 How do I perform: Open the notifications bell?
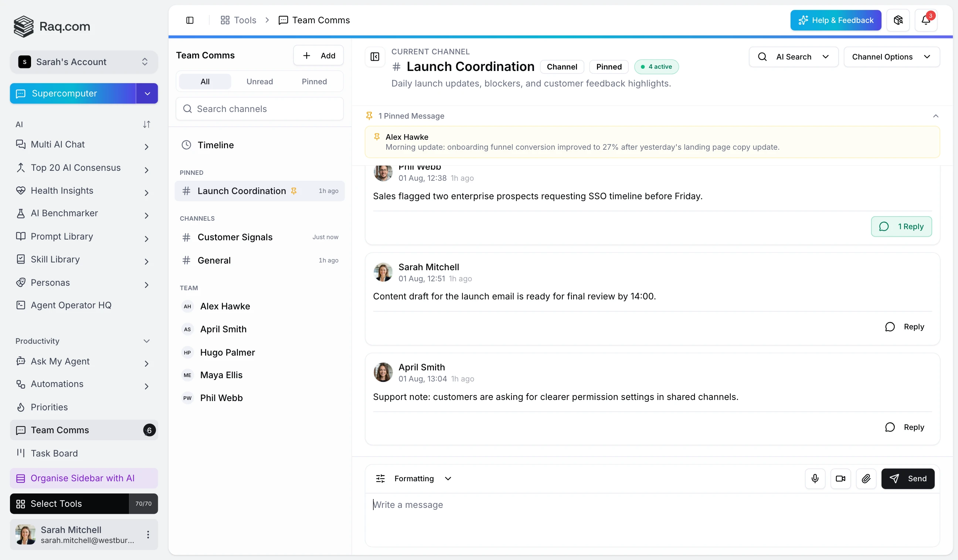[925, 20]
